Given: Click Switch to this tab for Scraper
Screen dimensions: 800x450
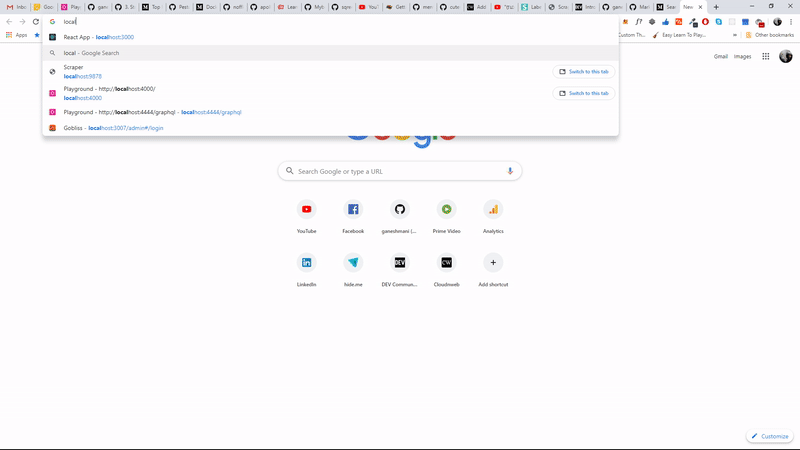Looking at the screenshot, I should 584,71.
